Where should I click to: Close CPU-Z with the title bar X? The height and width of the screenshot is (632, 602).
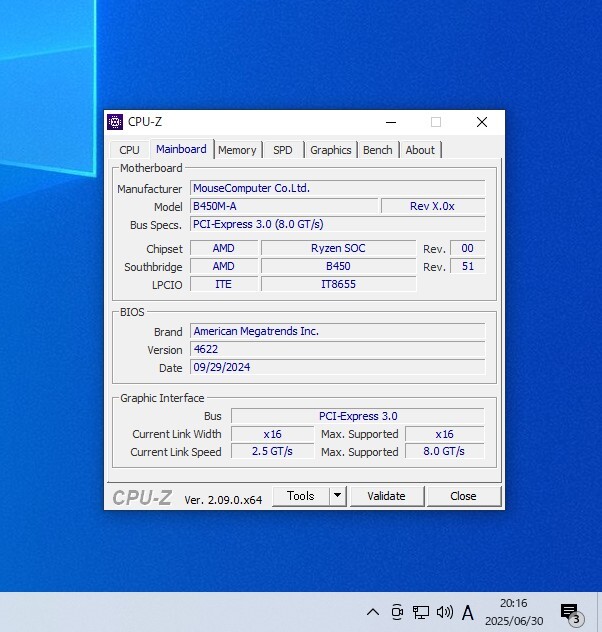[x=482, y=122]
